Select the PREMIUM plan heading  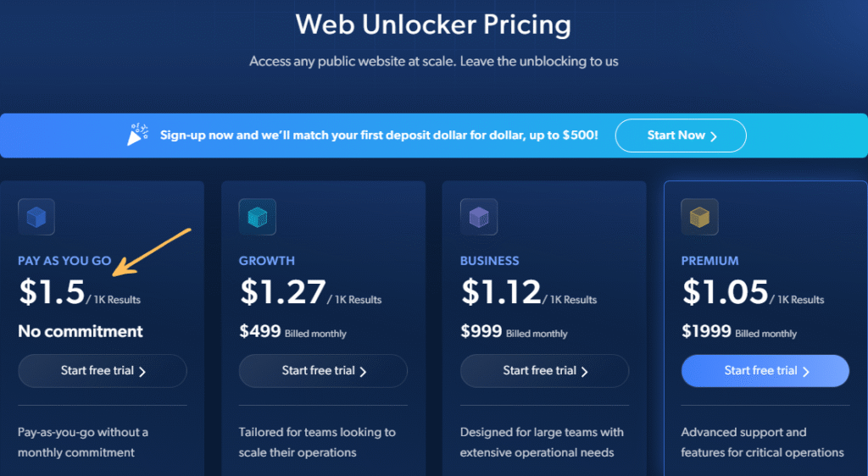709,260
